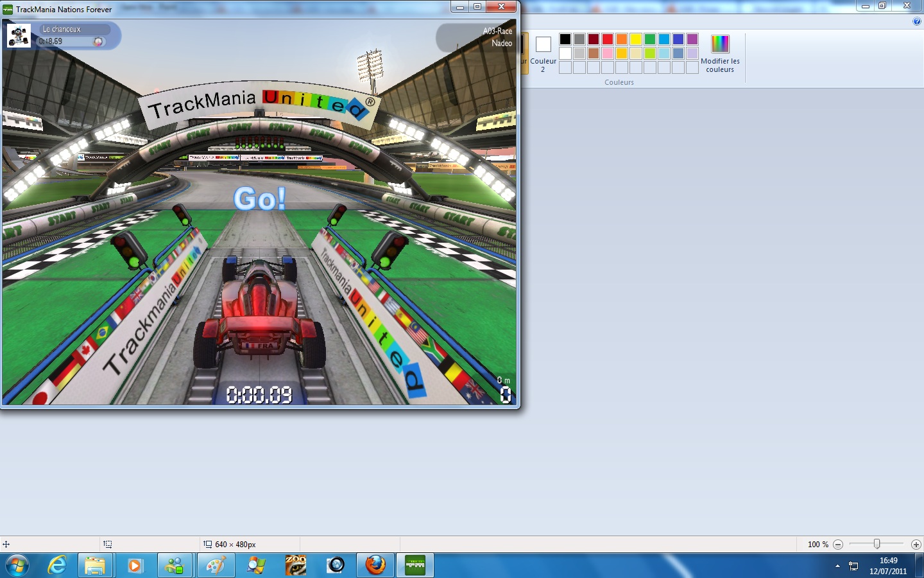Click the Paint zoom slider handle
Screen dimensions: 924x578
[x=877, y=544]
